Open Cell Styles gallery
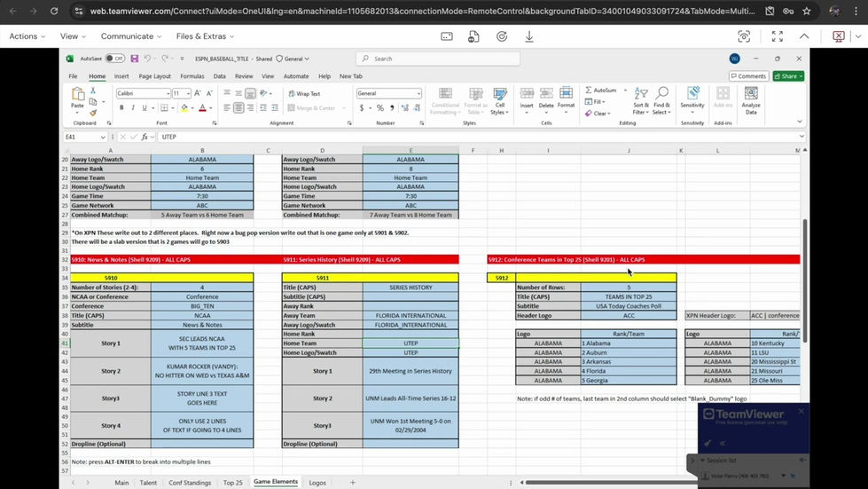This screenshot has height=489, width=868. point(500,101)
